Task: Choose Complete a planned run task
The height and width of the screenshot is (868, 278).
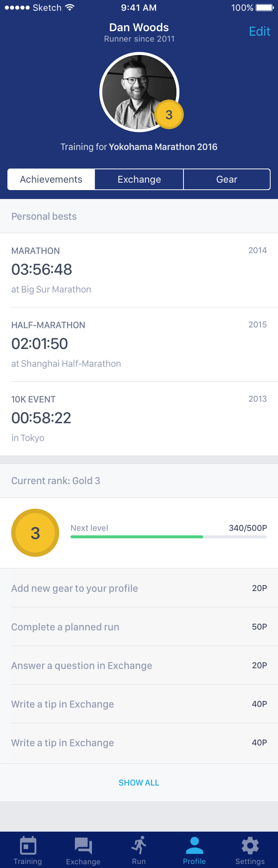Action: 139,627
